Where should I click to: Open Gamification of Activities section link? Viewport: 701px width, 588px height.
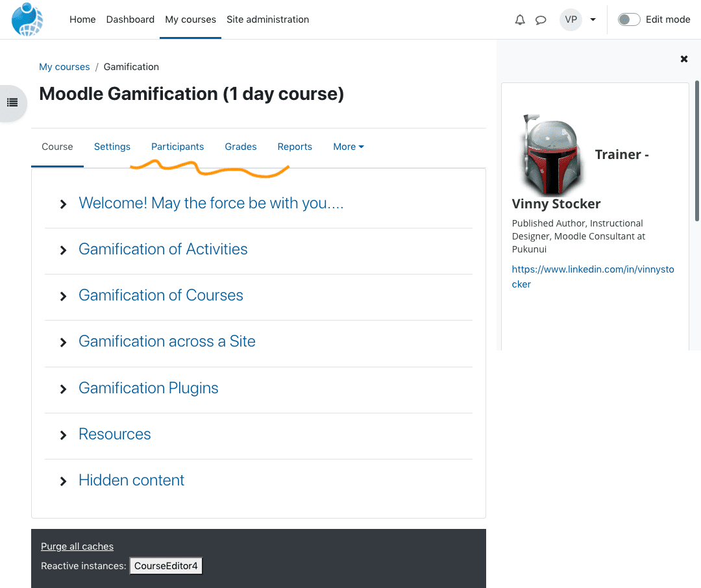(x=163, y=249)
